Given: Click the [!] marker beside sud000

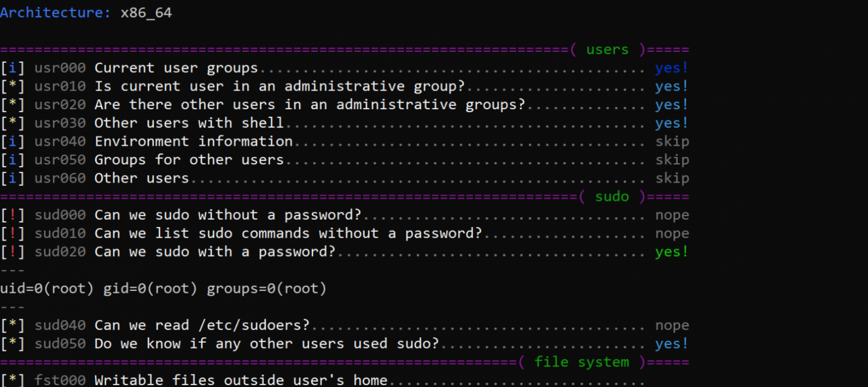Looking at the screenshot, I should [x=12, y=215].
